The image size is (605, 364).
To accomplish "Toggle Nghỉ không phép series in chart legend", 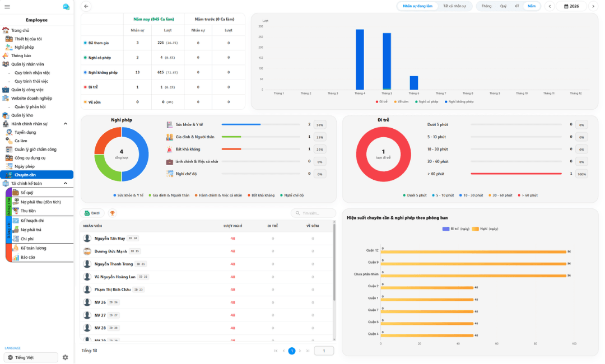I will [x=459, y=101].
